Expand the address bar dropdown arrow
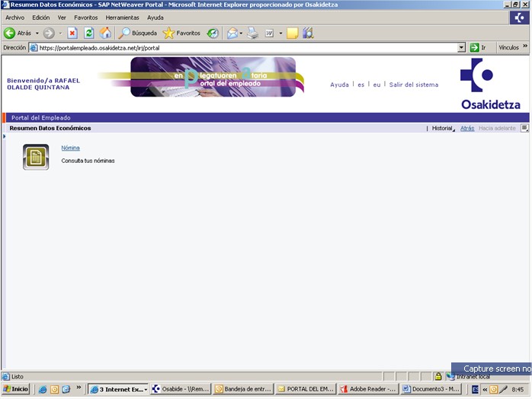This screenshot has width=532, height=399. point(462,47)
